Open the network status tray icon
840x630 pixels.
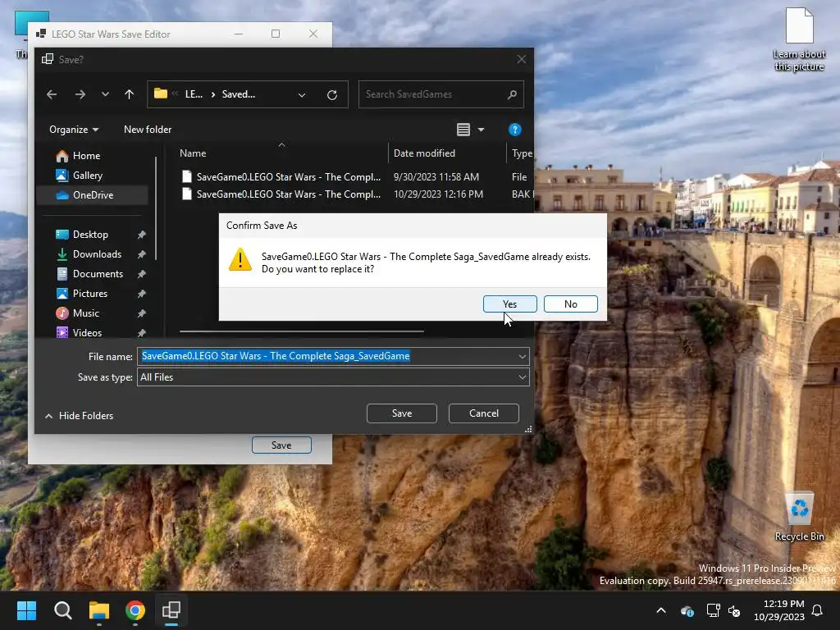click(713, 610)
